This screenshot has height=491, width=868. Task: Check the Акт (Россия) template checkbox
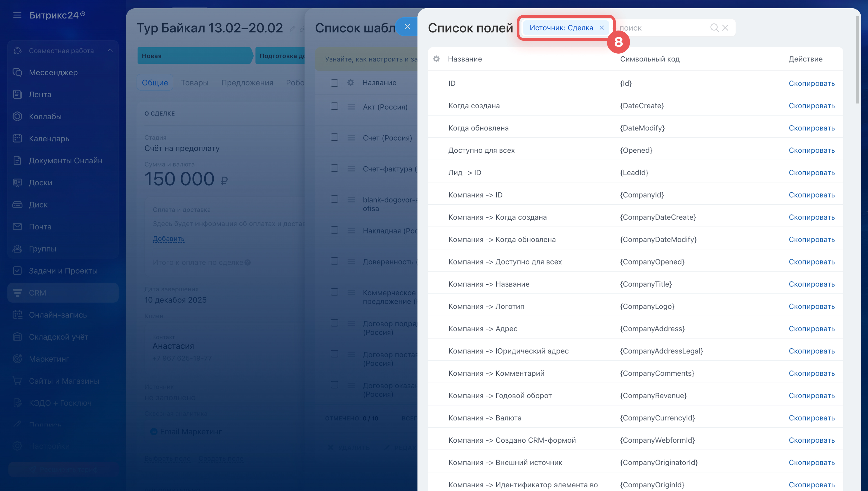pos(334,106)
